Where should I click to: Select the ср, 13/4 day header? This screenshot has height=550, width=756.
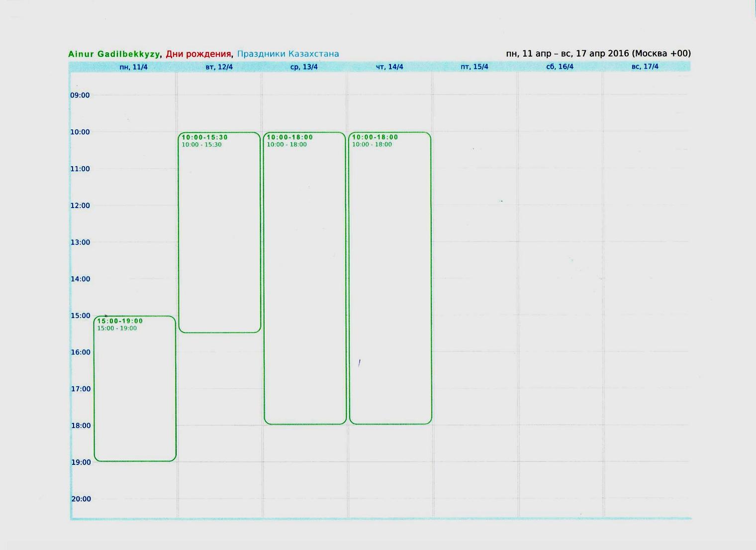(304, 67)
